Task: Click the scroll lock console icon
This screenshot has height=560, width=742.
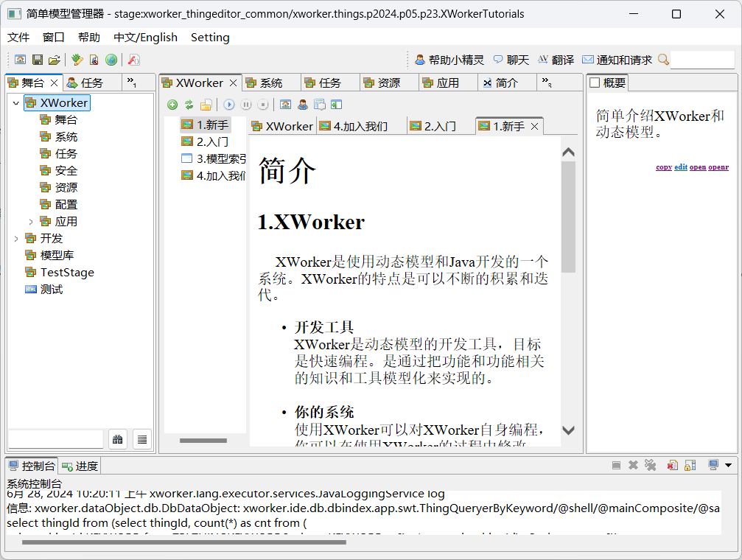Action: tap(690, 466)
